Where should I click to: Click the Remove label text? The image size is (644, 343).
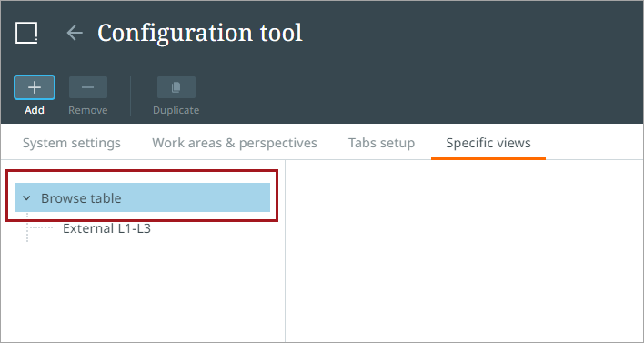point(88,110)
